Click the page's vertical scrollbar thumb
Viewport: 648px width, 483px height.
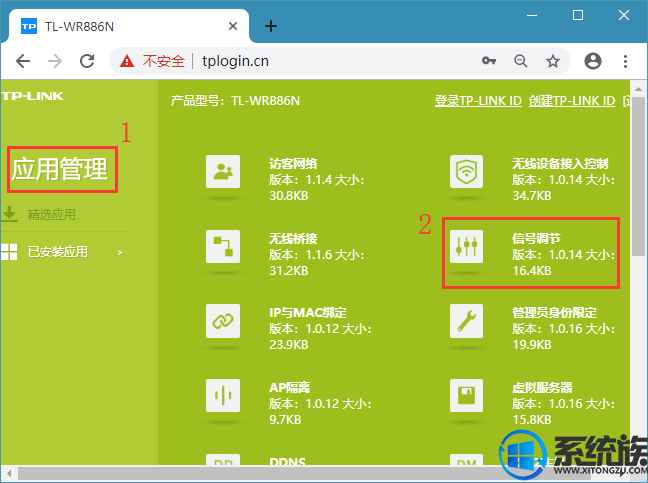coord(638,176)
